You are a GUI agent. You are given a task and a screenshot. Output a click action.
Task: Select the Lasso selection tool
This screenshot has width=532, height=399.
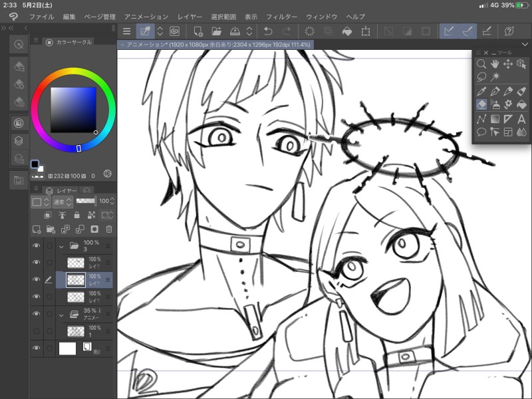[x=481, y=77]
